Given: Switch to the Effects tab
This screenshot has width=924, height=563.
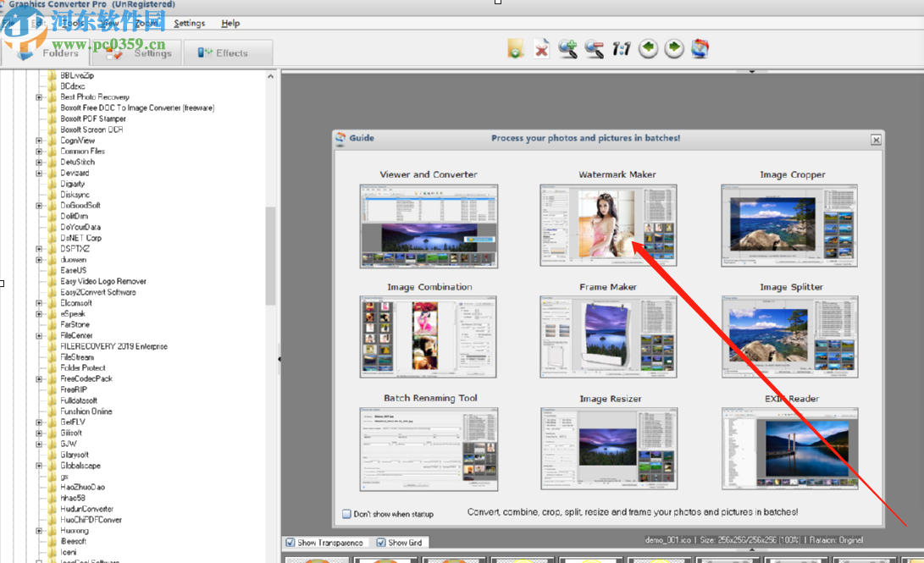Looking at the screenshot, I should click(223, 53).
